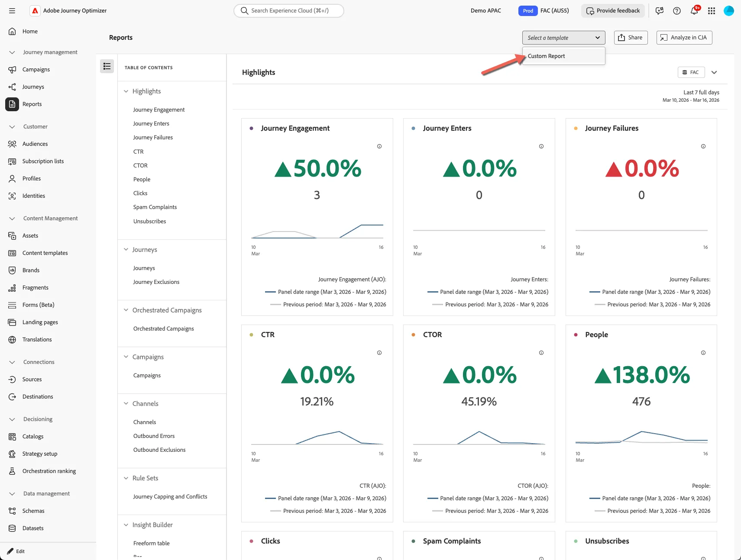Viewport: 741px width, 560px height.
Task: Jump to Journey Capping and Conflicts
Action: pos(170,497)
